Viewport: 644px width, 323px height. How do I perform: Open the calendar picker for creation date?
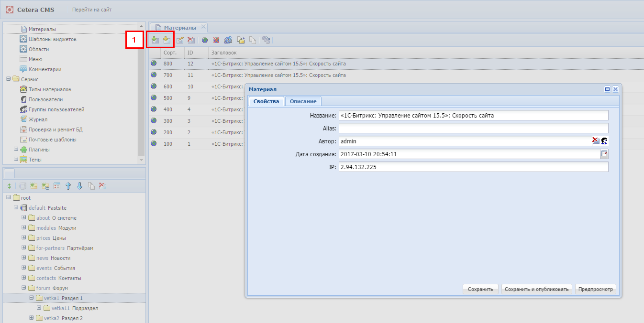coord(604,154)
